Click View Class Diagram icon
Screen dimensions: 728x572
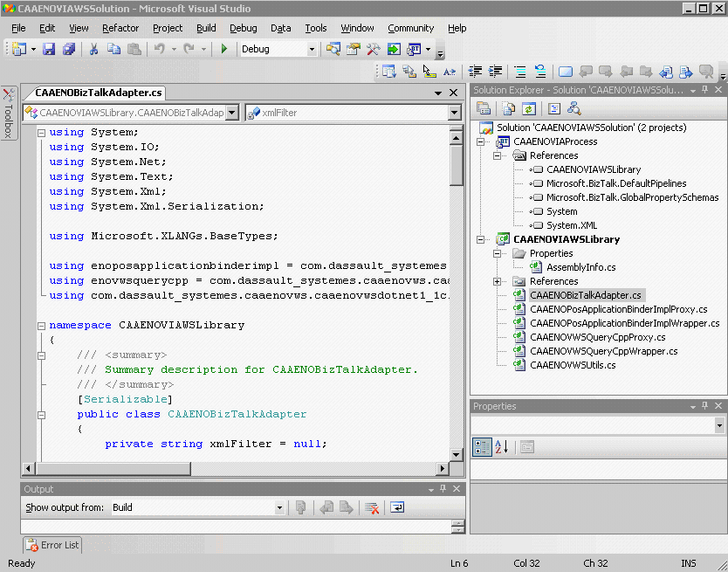574,109
